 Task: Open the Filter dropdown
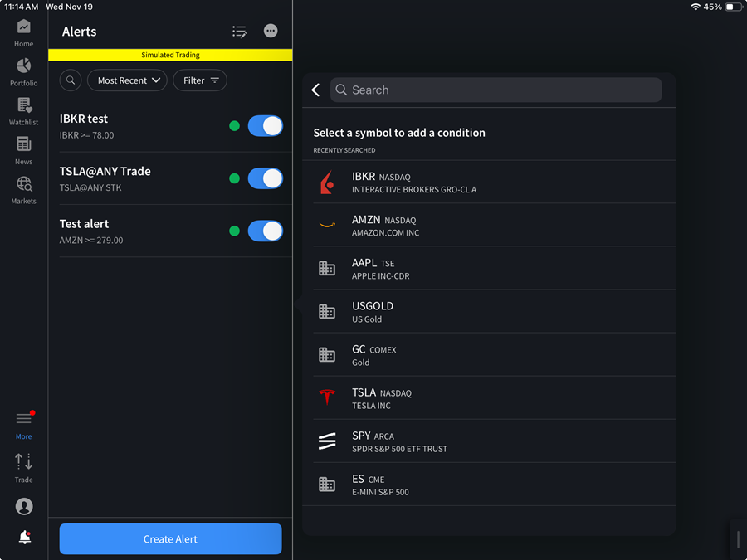tap(200, 80)
